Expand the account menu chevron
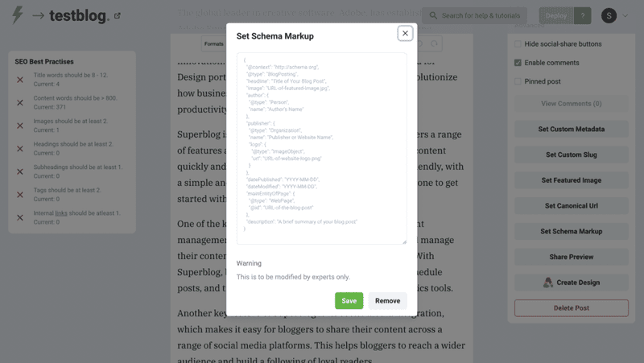Image resolution: width=644 pixels, height=363 pixels. (x=625, y=15)
